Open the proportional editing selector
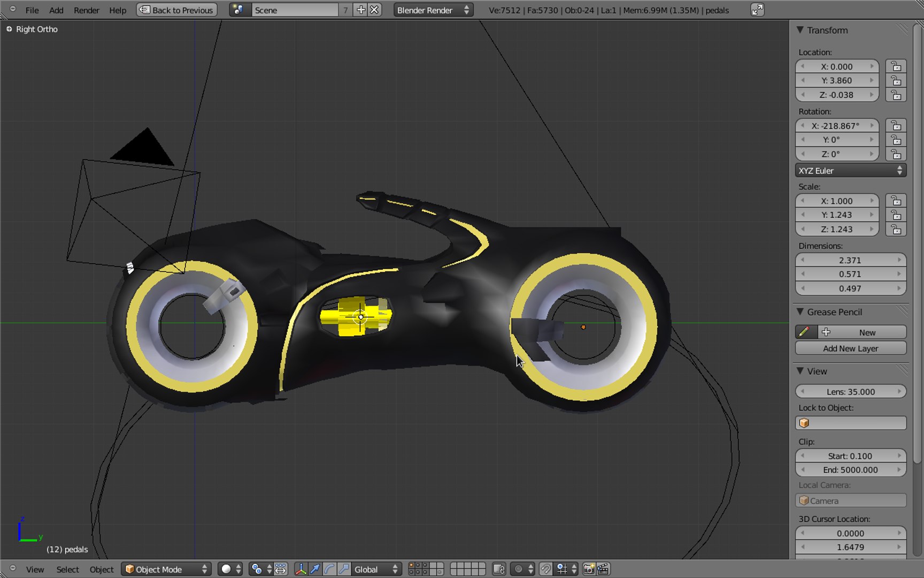 522,569
